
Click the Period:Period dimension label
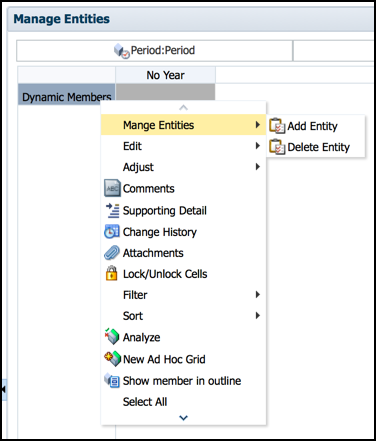tap(163, 50)
